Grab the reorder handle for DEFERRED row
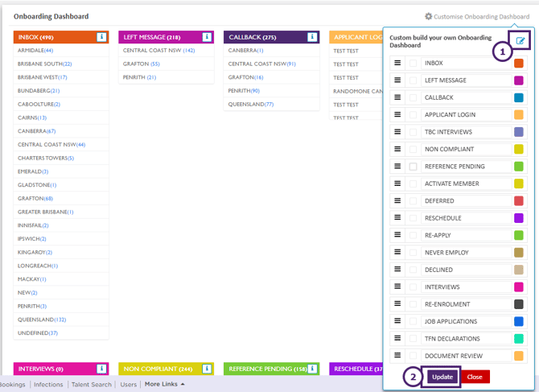 (x=397, y=200)
